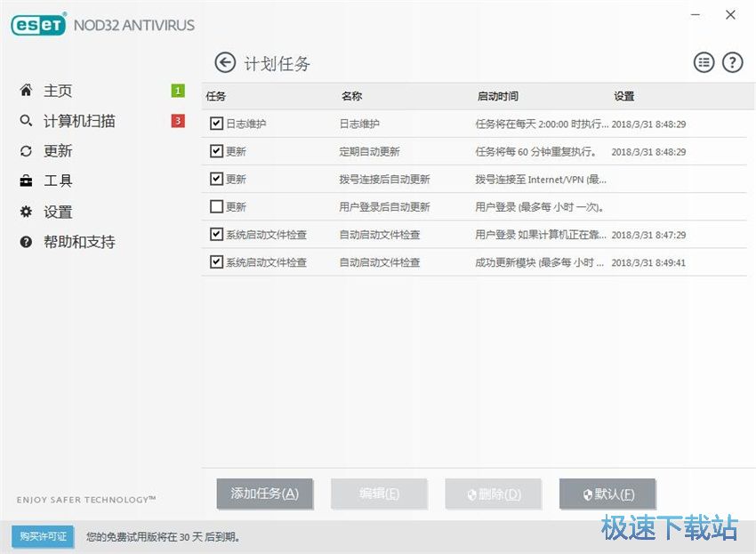The width and height of the screenshot is (756, 554).
Task: Click the 任务将在每天 2:00:00 schedule text
Action: (x=542, y=124)
